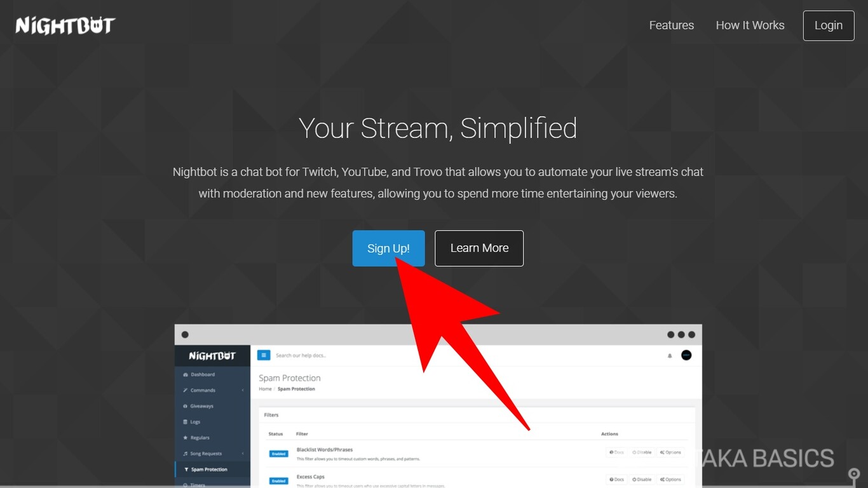The width and height of the screenshot is (868, 488).
Task: Select Spam Protection in the preview sidebar
Action: coord(208,470)
